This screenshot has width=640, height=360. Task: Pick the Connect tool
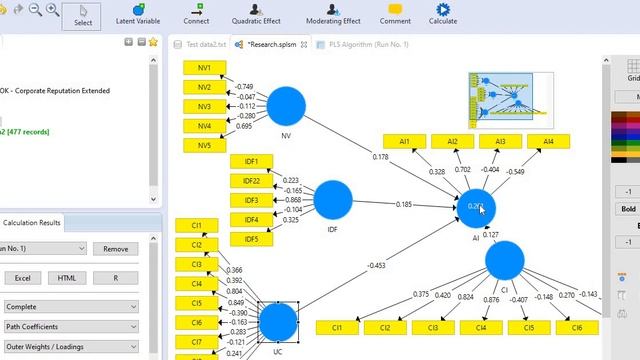coord(196,15)
